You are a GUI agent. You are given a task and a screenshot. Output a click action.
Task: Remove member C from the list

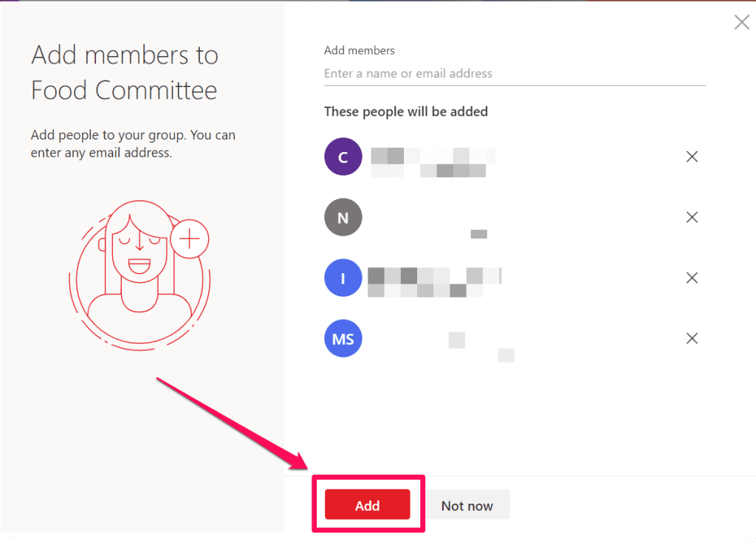[692, 157]
